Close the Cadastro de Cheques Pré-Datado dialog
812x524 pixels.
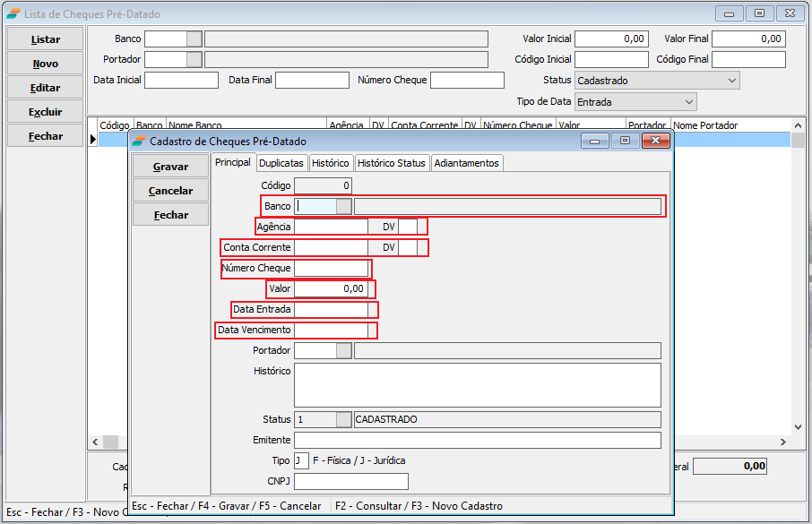(657, 141)
